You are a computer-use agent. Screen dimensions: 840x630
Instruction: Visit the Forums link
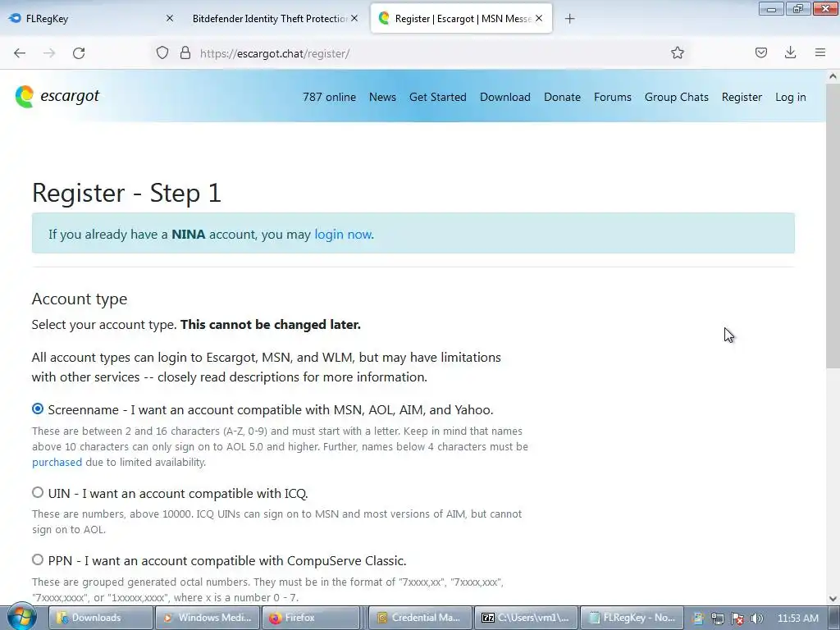(x=612, y=97)
